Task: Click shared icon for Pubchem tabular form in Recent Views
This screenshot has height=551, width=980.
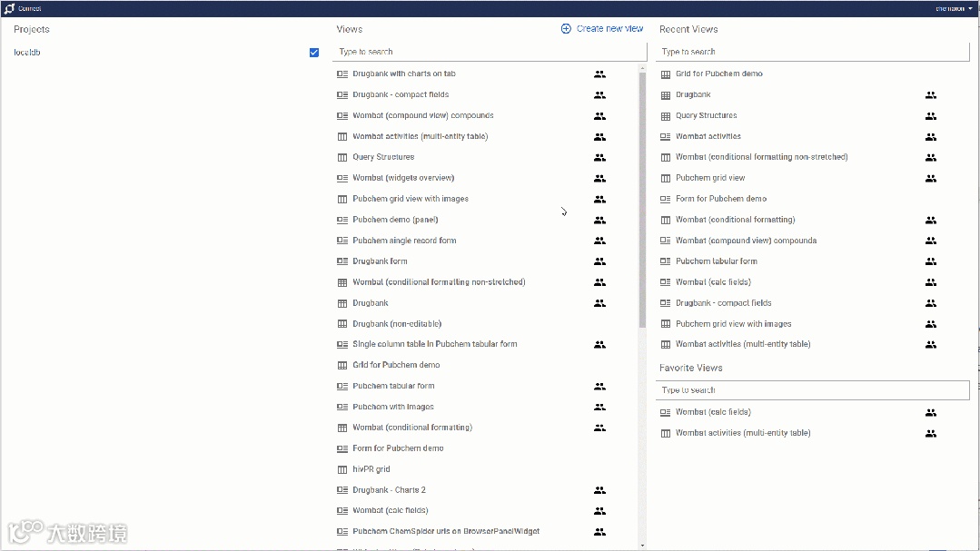Action: point(931,261)
